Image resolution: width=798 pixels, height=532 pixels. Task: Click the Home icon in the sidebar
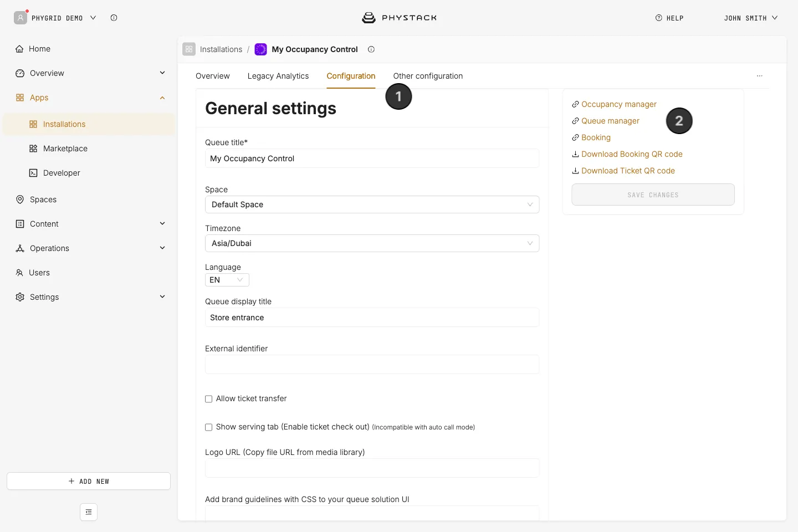click(20, 49)
